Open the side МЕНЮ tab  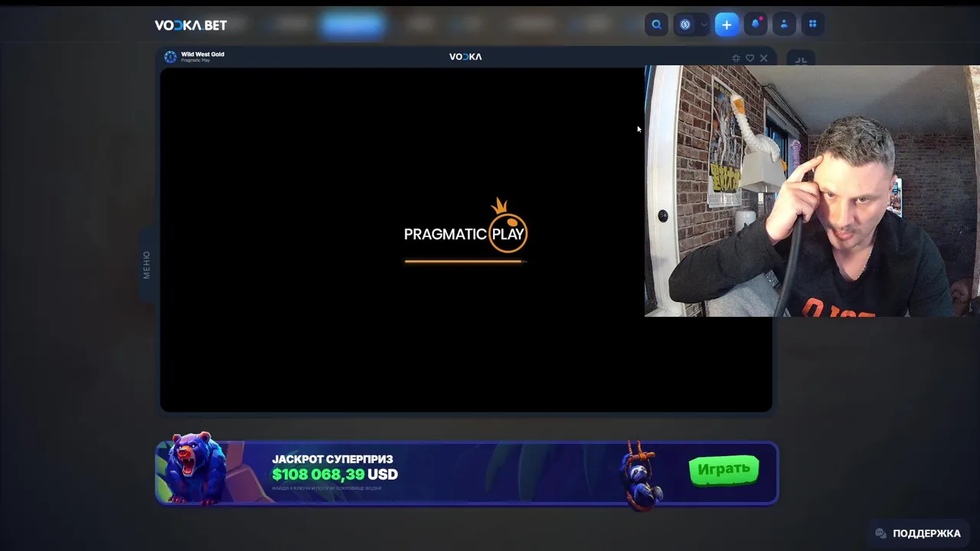[x=147, y=265]
